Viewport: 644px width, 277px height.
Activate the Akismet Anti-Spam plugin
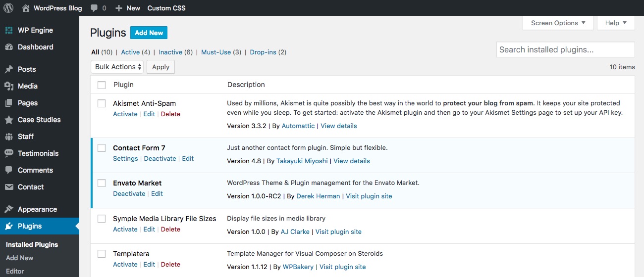125,114
